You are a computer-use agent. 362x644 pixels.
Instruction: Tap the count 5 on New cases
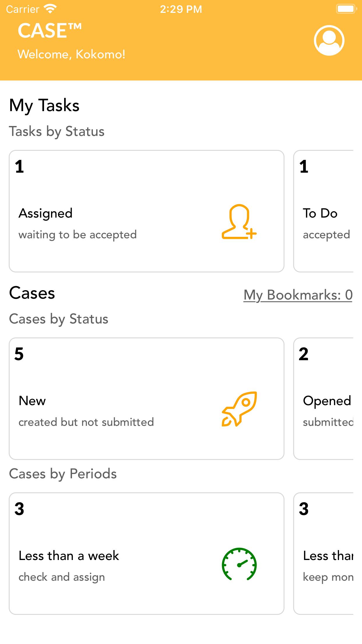pos(19,354)
